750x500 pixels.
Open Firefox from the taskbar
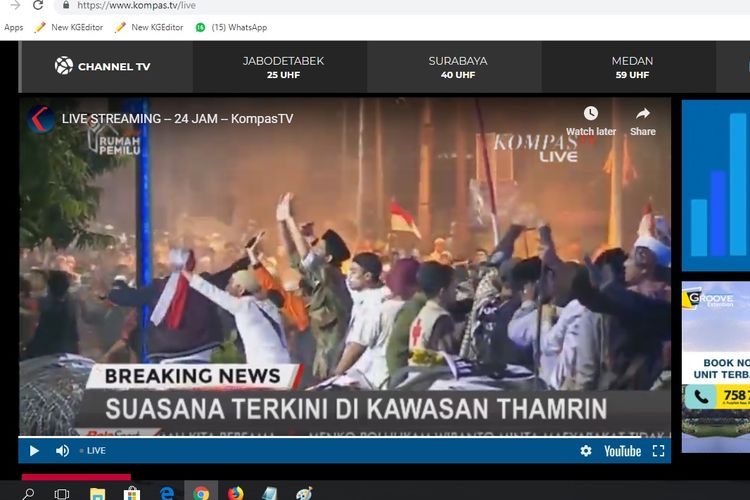[235, 493]
